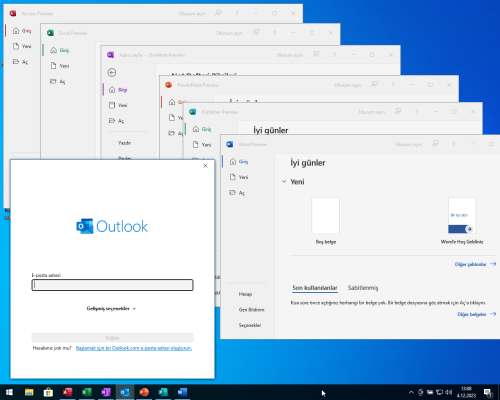Open Hesap in the Word sidebar
The width and height of the screenshot is (500, 400).
tap(245, 294)
